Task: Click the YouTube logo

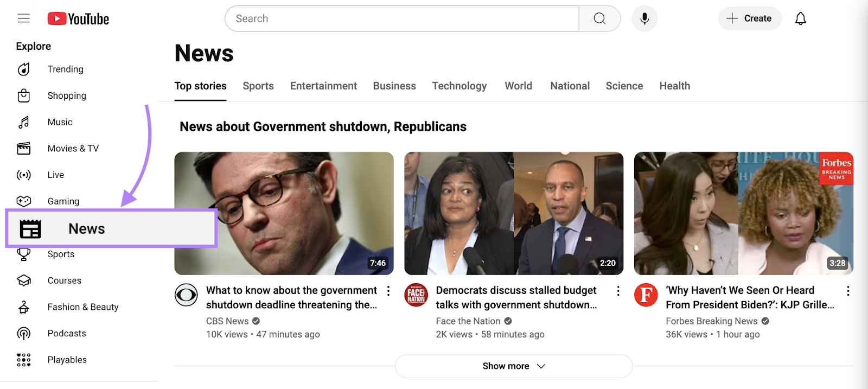Action: (79, 19)
